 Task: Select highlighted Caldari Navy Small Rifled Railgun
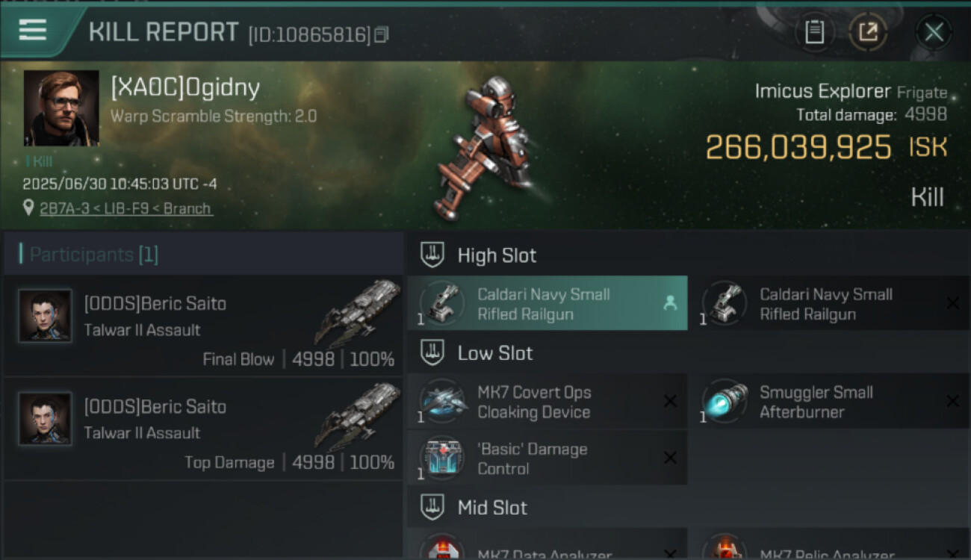tap(547, 303)
